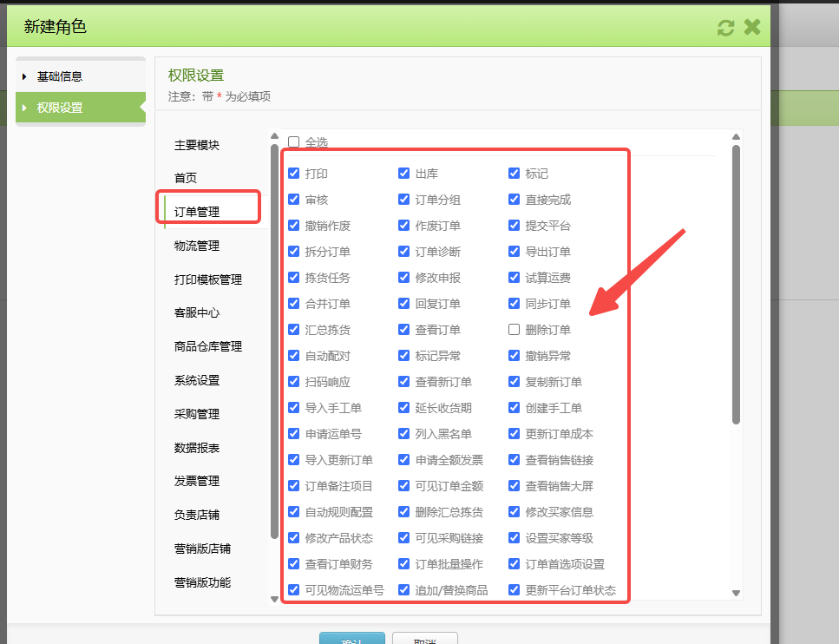Uncheck the 打印 permission
This screenshot has height=644, width=839.
(x=294, y=174)
